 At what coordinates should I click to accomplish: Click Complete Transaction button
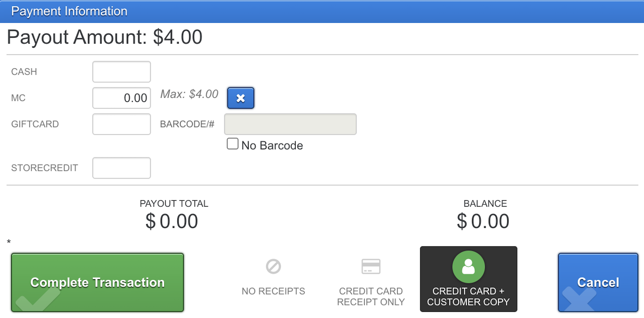tap(97, 282)
